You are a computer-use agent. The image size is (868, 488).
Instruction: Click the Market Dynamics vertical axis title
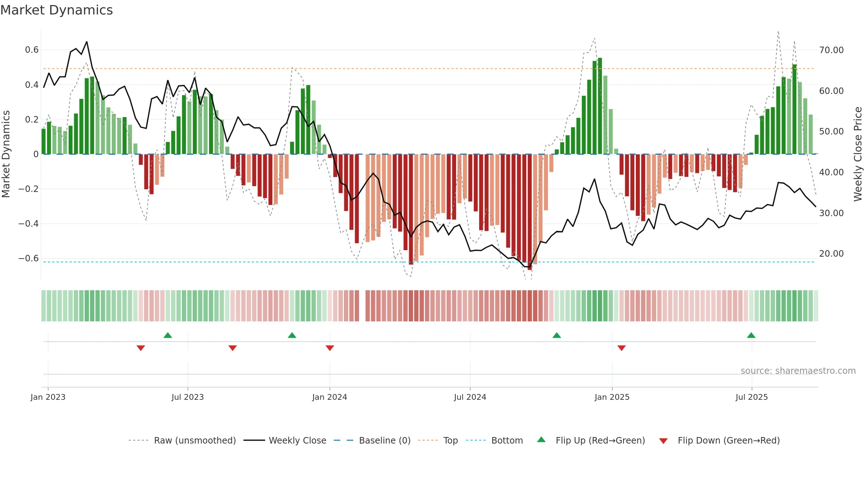click(6, 154)
